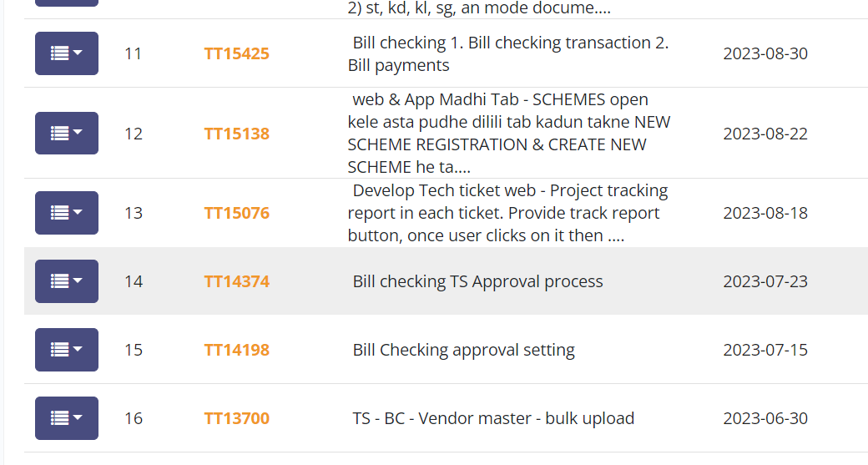Select the Bill checking TS Approval process description
The height and width of the screenshot is (465, 868).
coord(477,282)
